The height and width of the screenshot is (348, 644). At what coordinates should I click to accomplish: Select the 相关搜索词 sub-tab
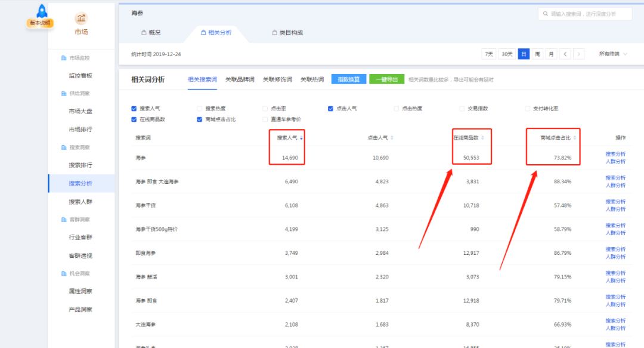(202, 79)
